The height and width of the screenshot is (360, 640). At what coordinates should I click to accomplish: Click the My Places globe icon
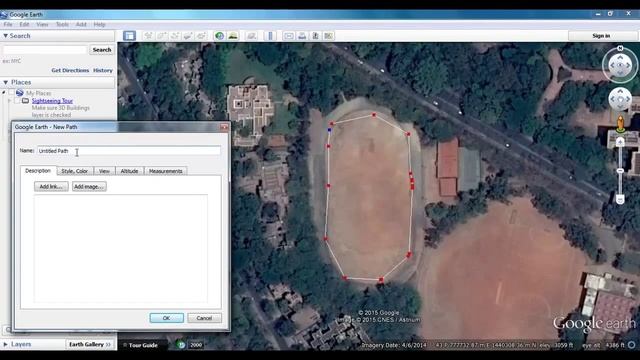click(20, 93)
